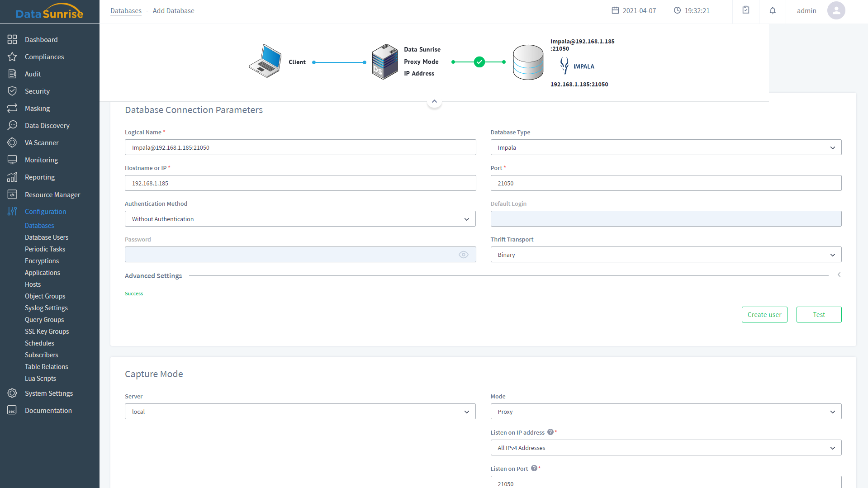868x488 pixels.
Task: Click the Create user button
Action: [764, 315]
